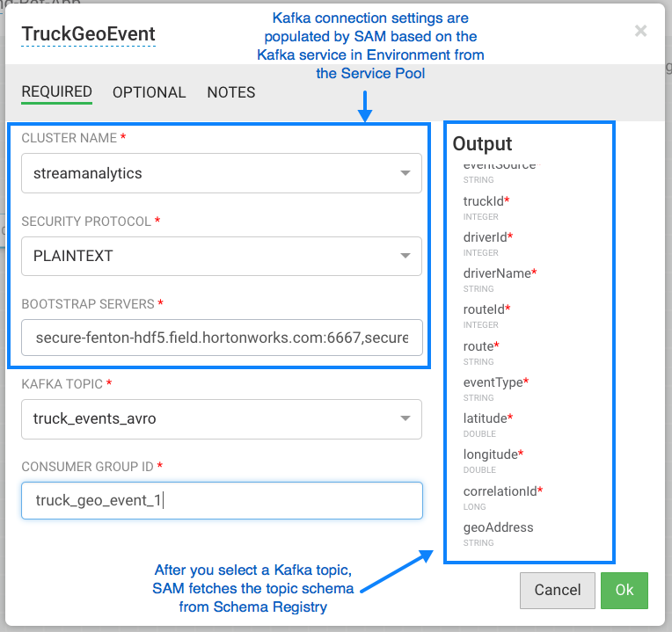
Task: Select the routeId output field
Action: [485, 309]
